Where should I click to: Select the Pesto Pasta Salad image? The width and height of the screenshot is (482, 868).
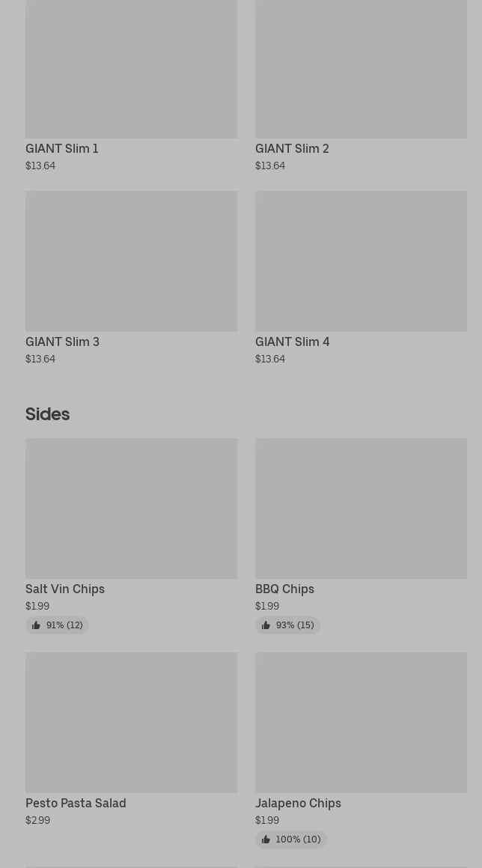pyautogui.click(x=131, y=722)
